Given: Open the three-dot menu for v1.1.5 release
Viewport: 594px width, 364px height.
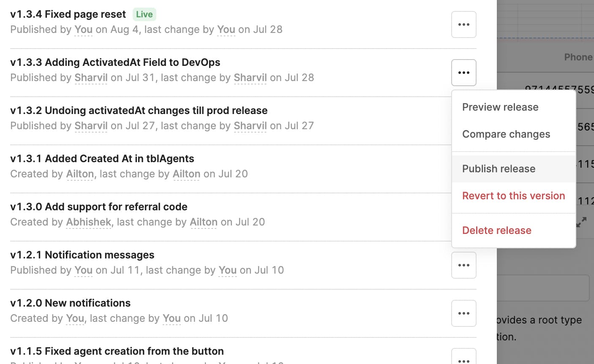Looking at the screenshot, I should coord(464,357).
